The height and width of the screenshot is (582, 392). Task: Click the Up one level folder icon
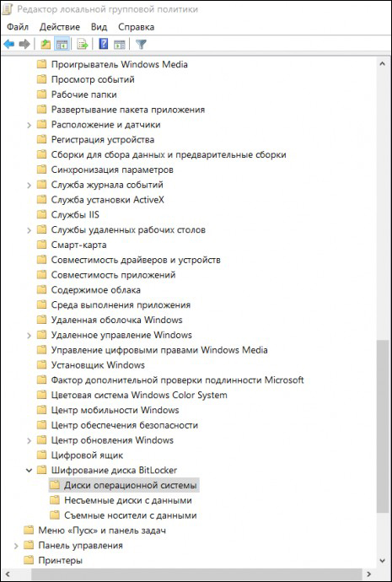(46, 45)
